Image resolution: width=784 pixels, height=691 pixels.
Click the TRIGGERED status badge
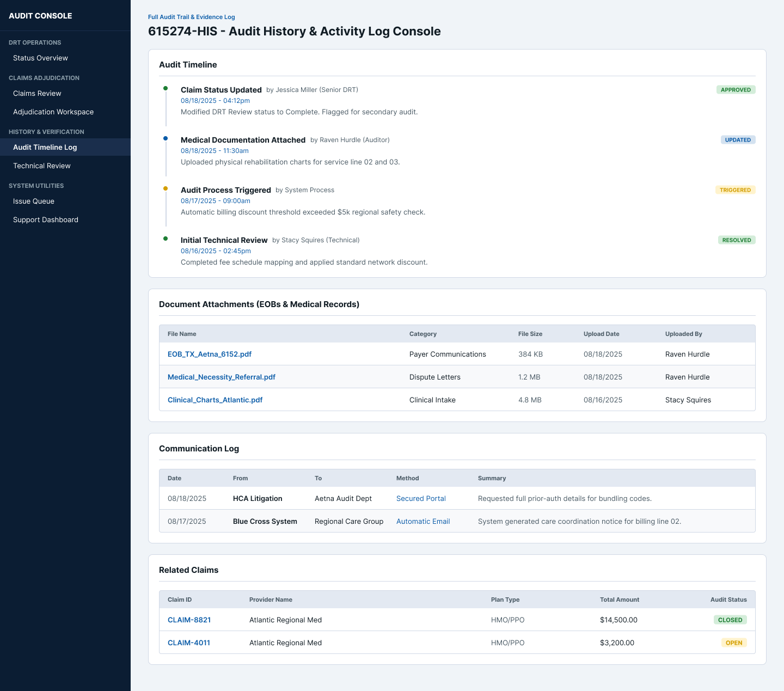click(735, 190)
